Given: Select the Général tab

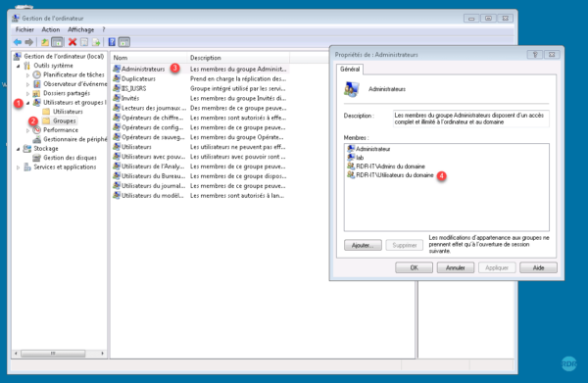Looking at the screenshot, I should tap(350, 69).
